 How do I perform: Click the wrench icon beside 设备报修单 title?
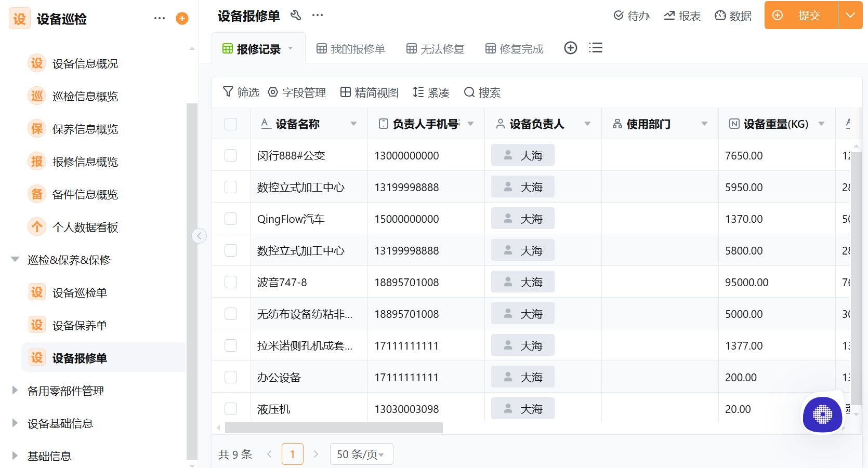tap(296, 16)
